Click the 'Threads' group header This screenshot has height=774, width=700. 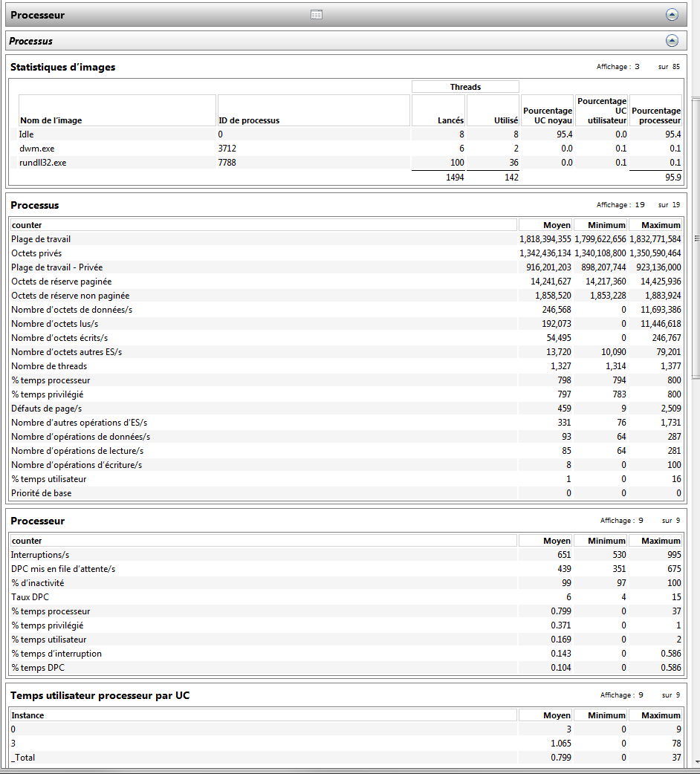point(465,87)
